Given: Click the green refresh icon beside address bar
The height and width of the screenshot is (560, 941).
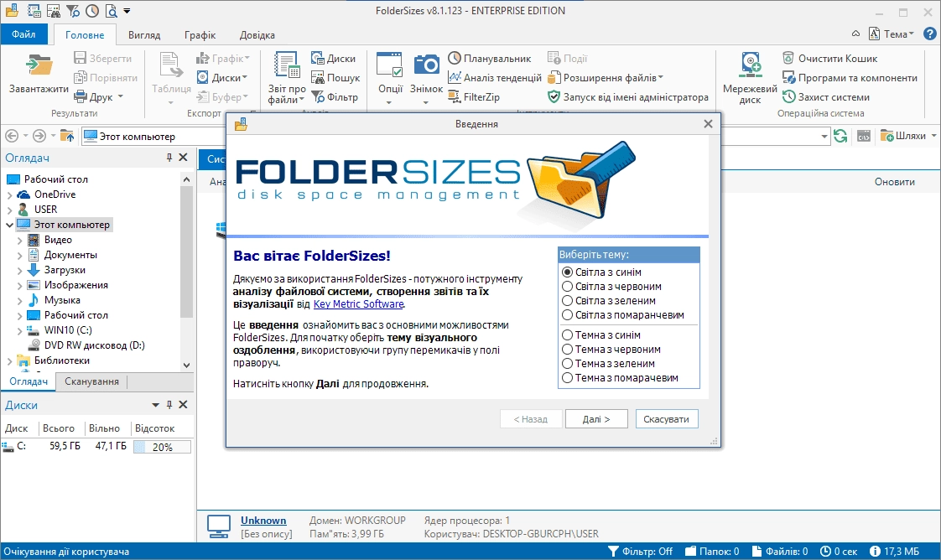Looking at the screenshot, I should (x=840, y=136).
